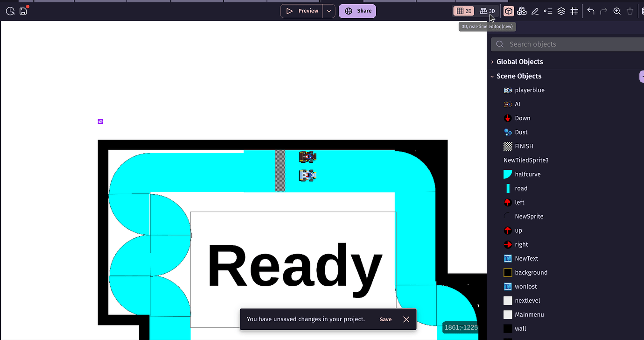Screen dimensions: 644x340
Task: Dismiss the unsaved changes notification
Action: [x=406, y=319]
